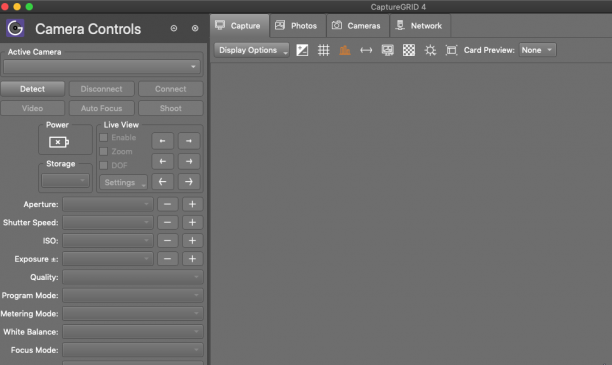612x365 pixels.
Task: Decrease Aperture with the minus button
Action: point(167,204)
